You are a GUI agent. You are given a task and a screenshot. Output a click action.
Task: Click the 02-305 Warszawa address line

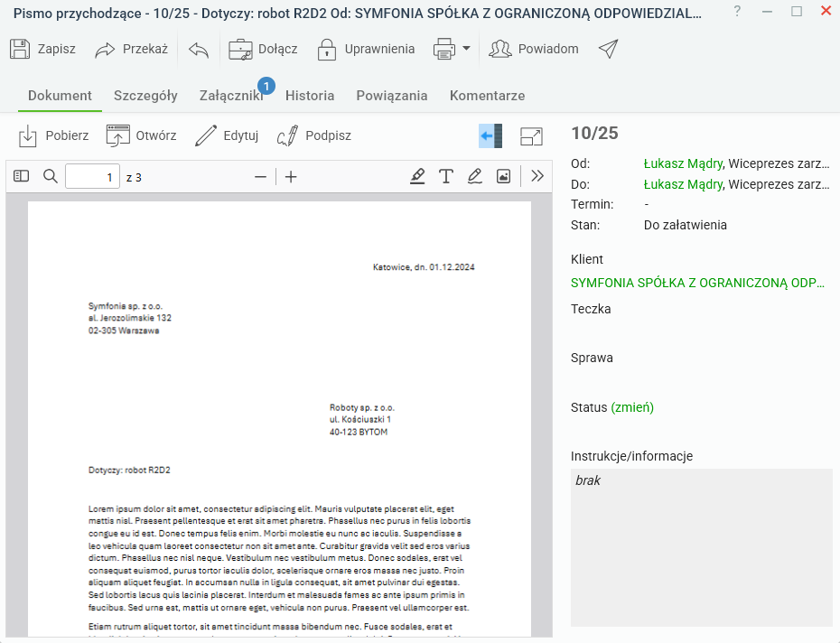tap(124, 331)
